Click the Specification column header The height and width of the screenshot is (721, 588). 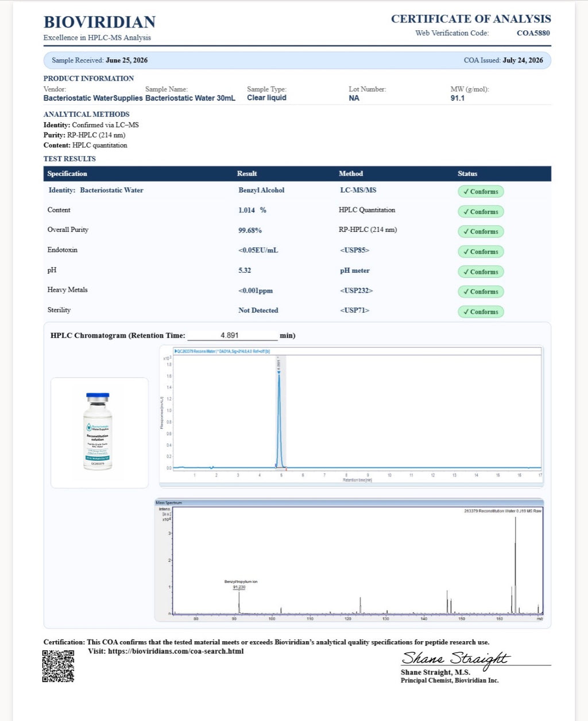click(67, 173)
